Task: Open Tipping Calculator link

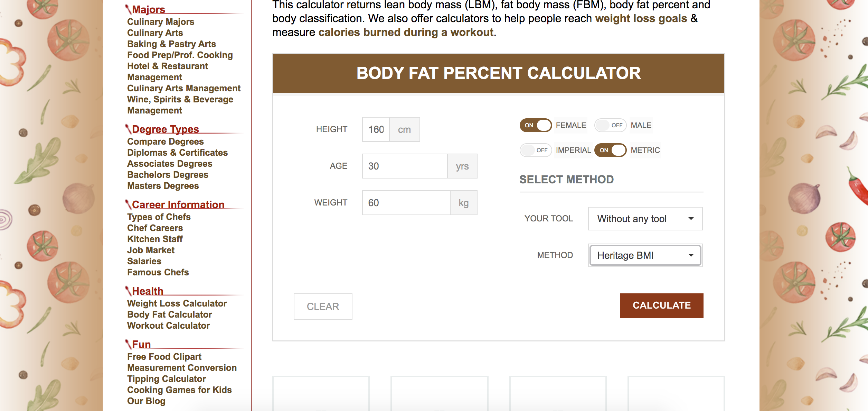Action: tap(166, 379)
